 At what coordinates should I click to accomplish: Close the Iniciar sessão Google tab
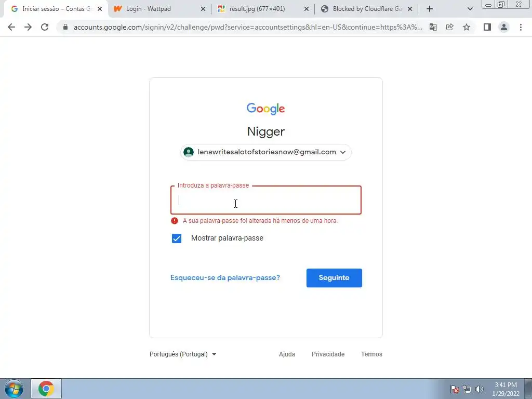[100, 9]
